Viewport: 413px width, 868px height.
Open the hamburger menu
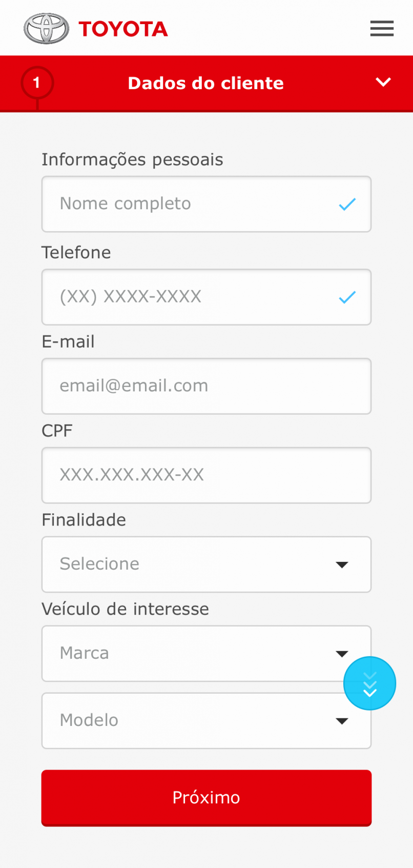382,29
